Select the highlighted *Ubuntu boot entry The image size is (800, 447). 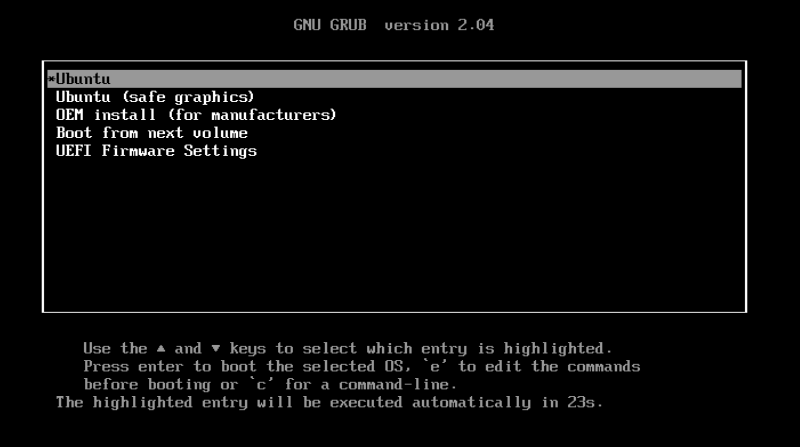point(394,79)
